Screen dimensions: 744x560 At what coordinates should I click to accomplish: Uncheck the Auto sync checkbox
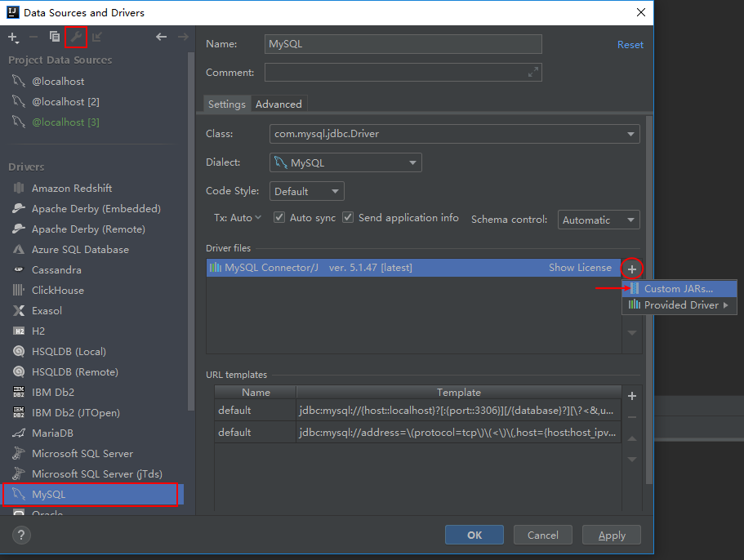[278, 217]
